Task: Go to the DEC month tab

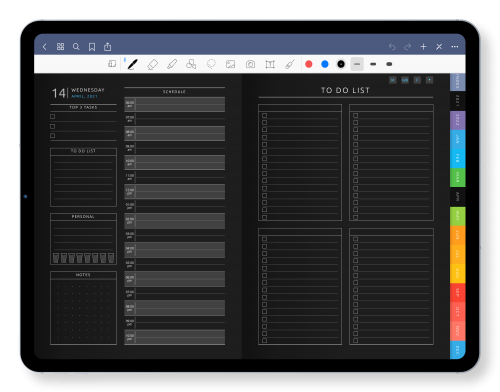Action: [457, 350]
